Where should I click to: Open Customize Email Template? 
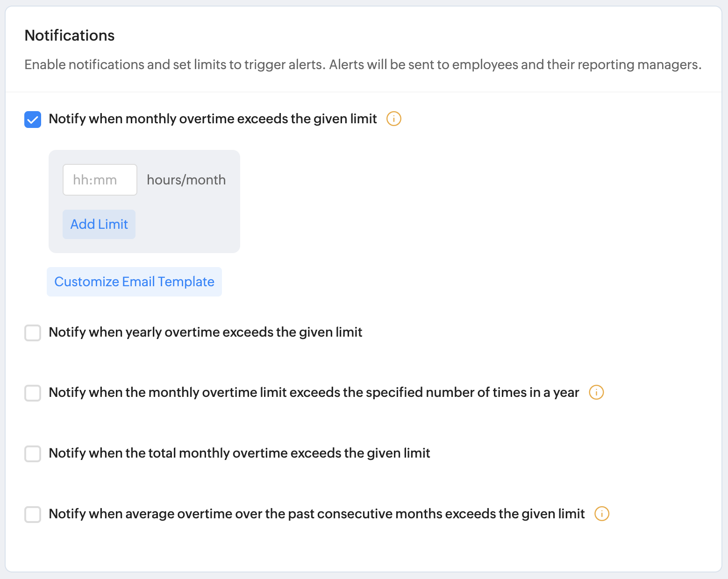tap(134, 282)
